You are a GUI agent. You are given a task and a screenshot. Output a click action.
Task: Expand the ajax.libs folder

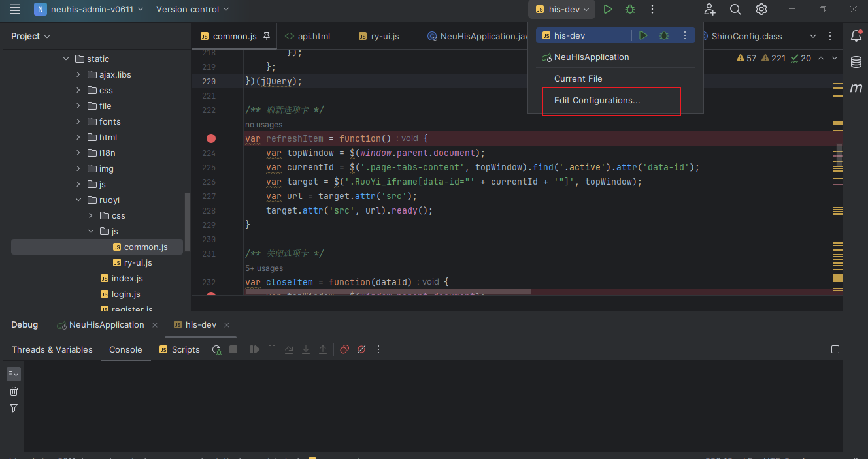(78, 74)
